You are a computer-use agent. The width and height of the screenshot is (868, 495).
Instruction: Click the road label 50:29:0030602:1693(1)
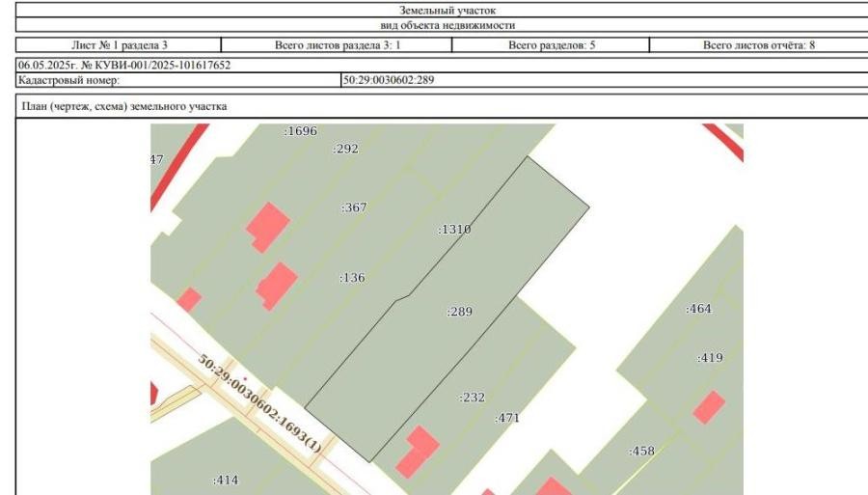coord(259,403)
